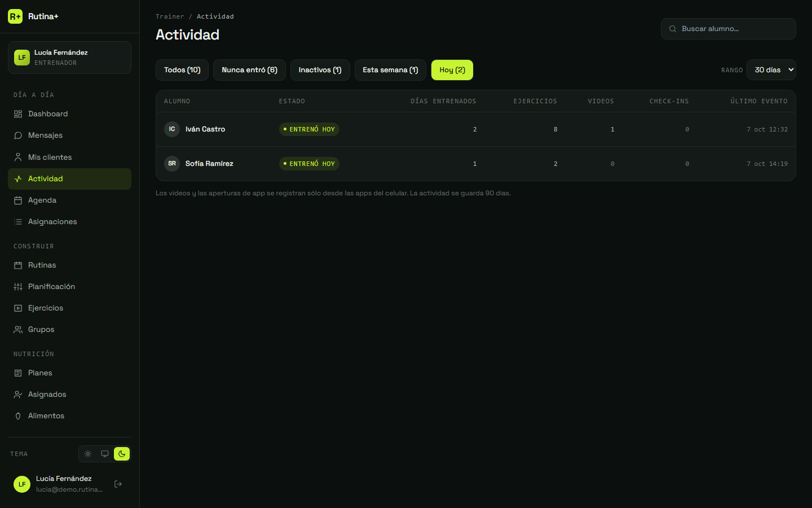This screenshot has width=812, height=508.
Task: Open nutrition Planes
Action: coord(69,373)
